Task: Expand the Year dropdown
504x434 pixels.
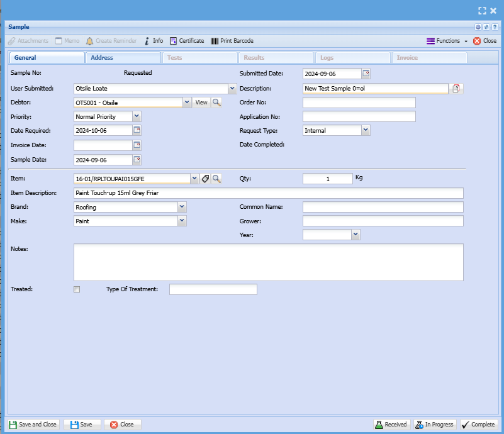Action: coord(356,235)
